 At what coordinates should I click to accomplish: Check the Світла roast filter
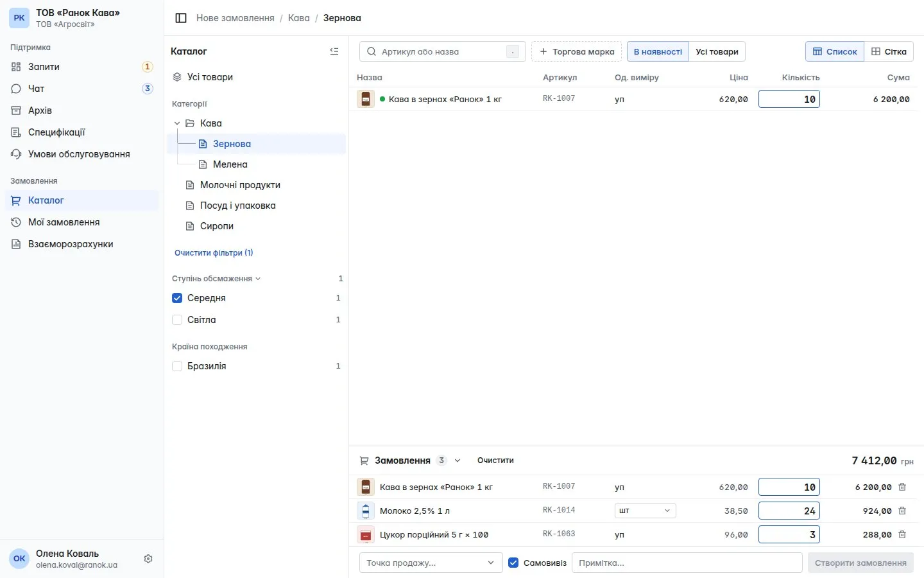click(177, 320)
